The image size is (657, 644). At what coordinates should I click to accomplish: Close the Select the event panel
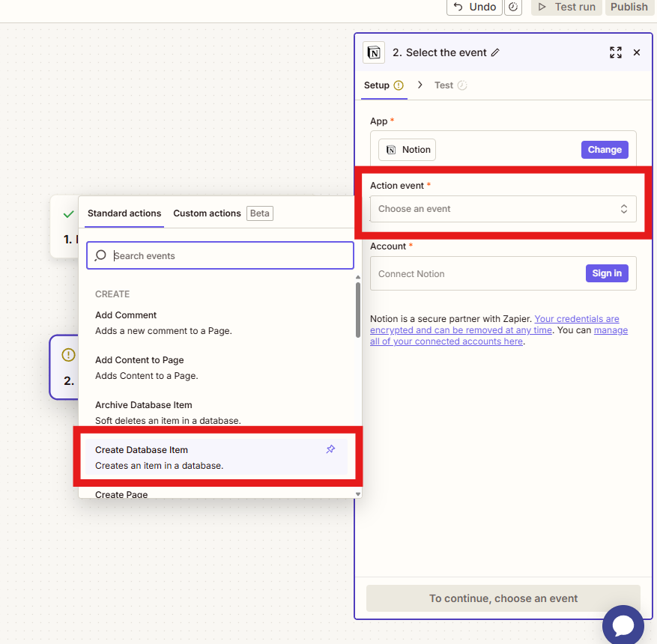[637, 52]
